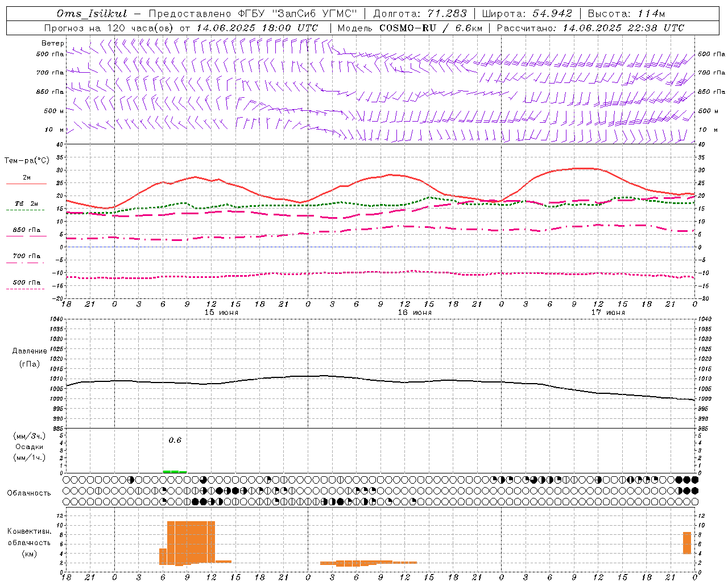Select the longitude value Долгота: 71.283
728x582 pixels.
(x=420, y=14)
